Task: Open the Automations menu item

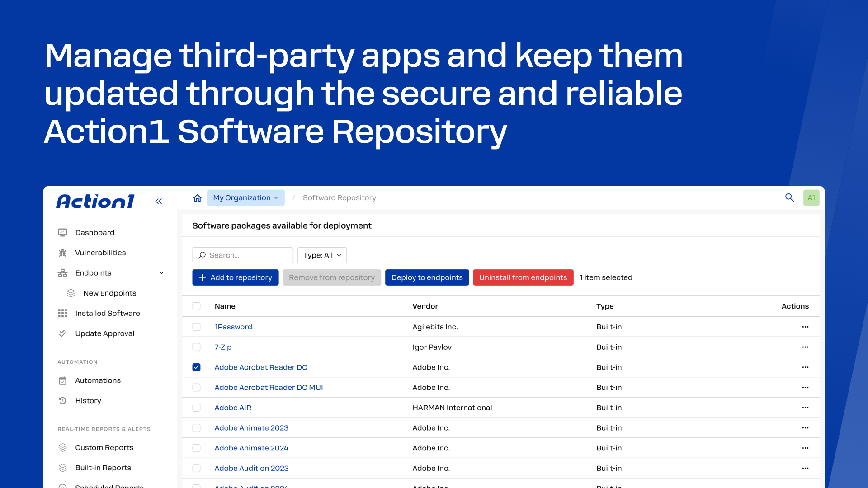Action: [98, 380]
